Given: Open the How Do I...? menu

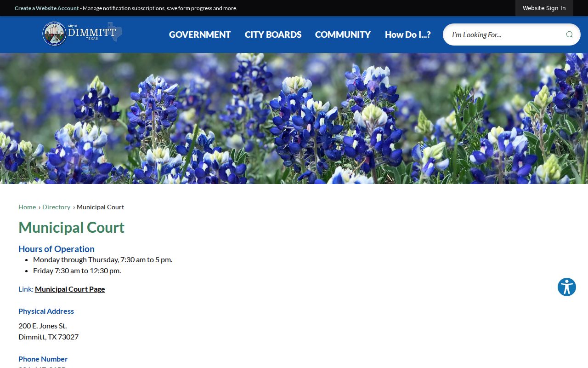Looking at the screenshot, I should [407, 34].
